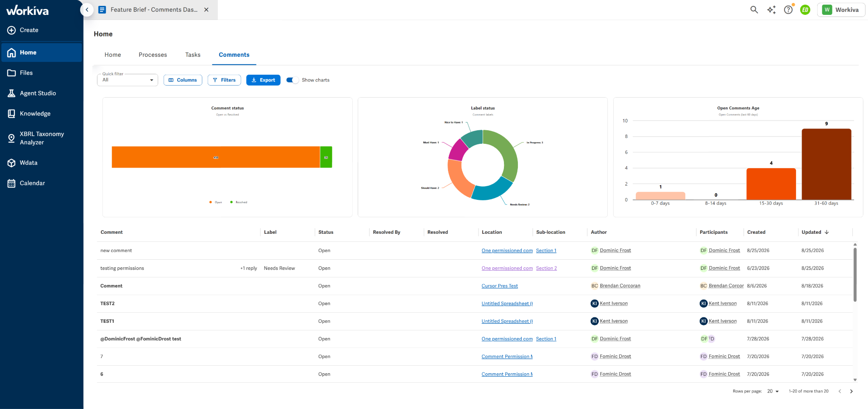The image size is (868, 409).
Task: Click the Create plus icon
Action: tap(11, 30)
